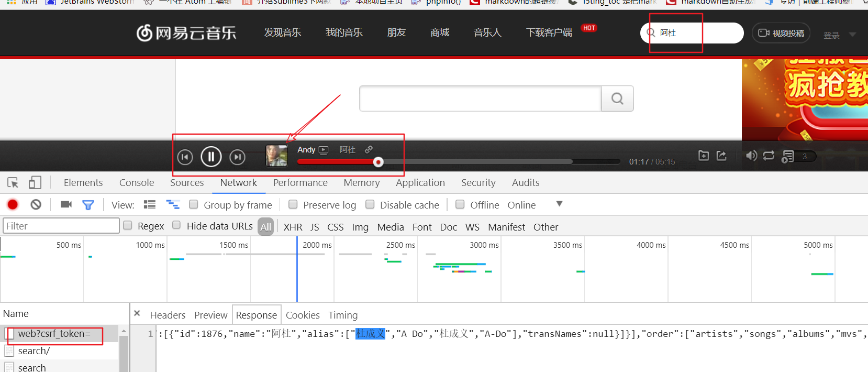Toggle the device toolbar icon
The width and height of the screenshot is (868, 372).
coord(35,183)
